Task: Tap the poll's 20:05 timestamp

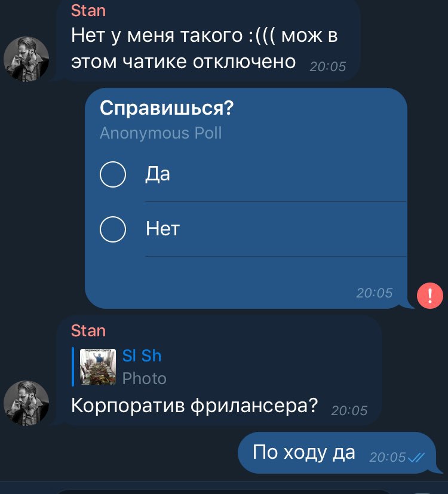Action: [x=374, y=293]
